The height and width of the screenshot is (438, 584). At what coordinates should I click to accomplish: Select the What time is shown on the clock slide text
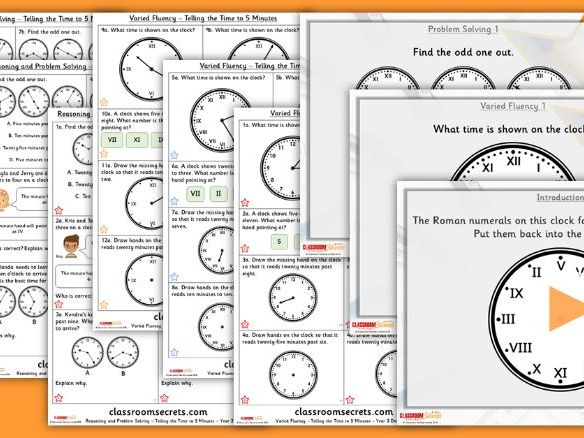pyautogui.click(x=508, y=129)
